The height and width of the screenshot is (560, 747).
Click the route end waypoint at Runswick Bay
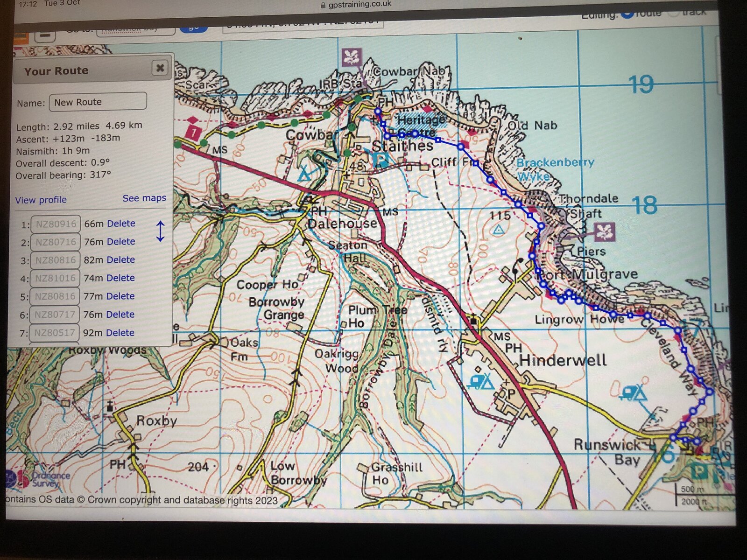[x=697, y=441]
